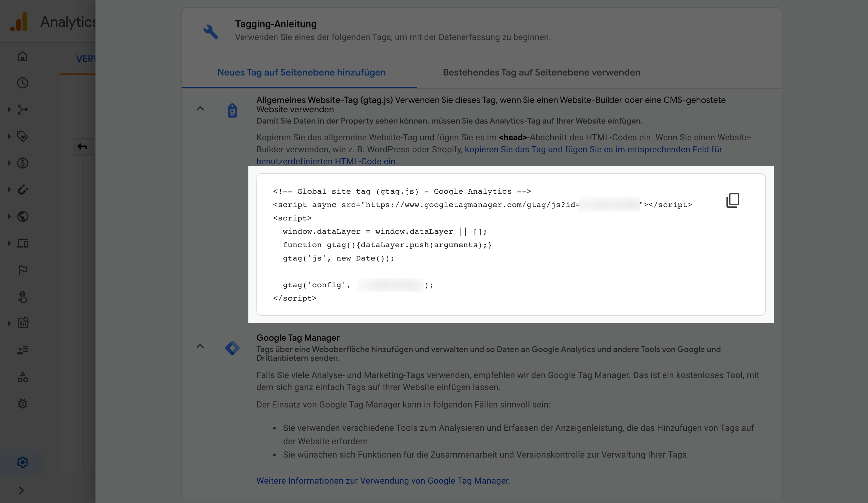Collapse the gtag.js website tag section

[x=200, y=109]
